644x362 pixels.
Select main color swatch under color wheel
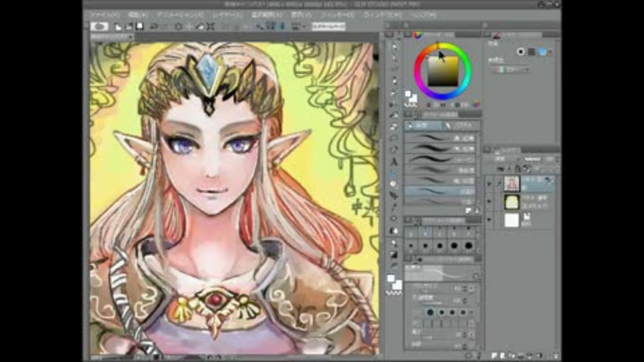(407, 95)
